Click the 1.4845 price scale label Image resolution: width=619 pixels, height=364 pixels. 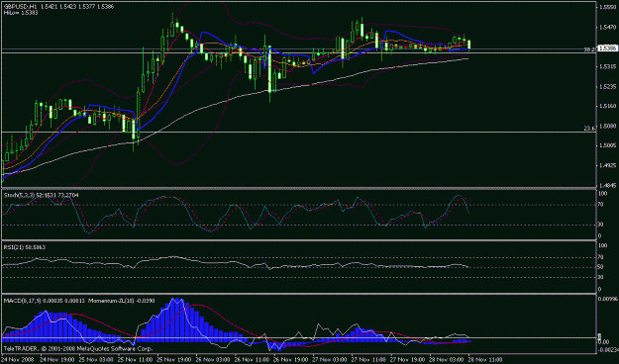pos(607,185)
